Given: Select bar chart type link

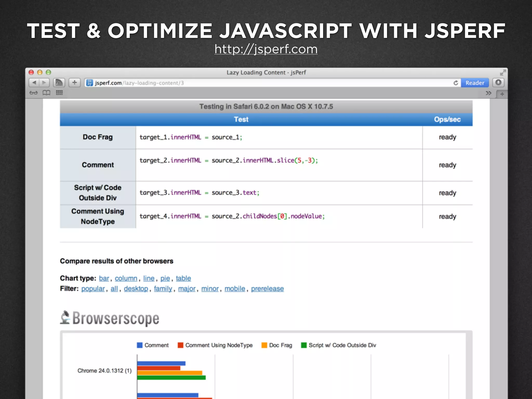Looking at the screenshot, I should click(104, 278).
